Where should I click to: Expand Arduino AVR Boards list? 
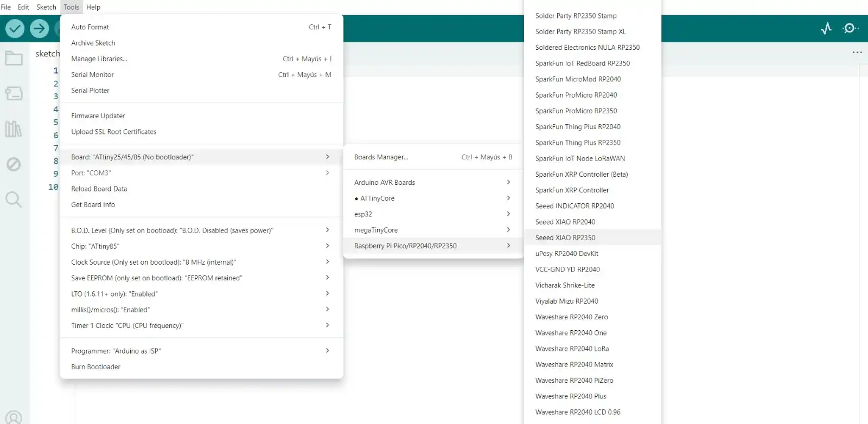coord(433,183)
